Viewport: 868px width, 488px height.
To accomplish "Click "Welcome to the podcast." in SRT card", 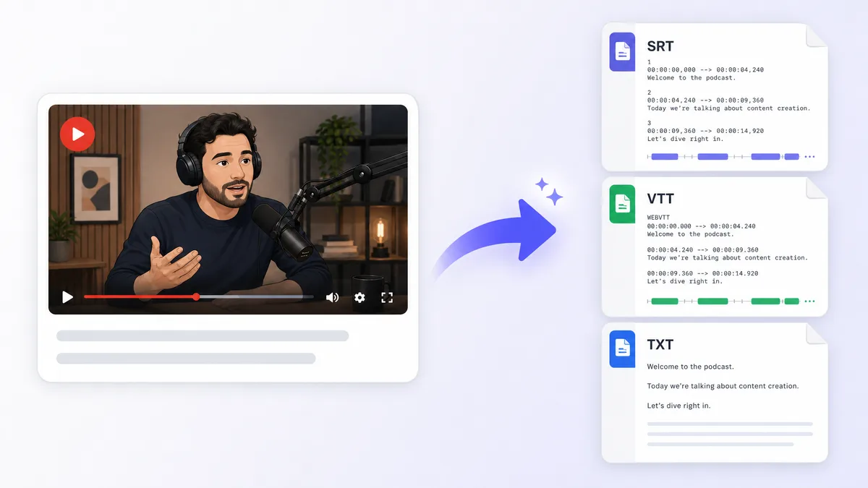I will (x=691, y=78).
